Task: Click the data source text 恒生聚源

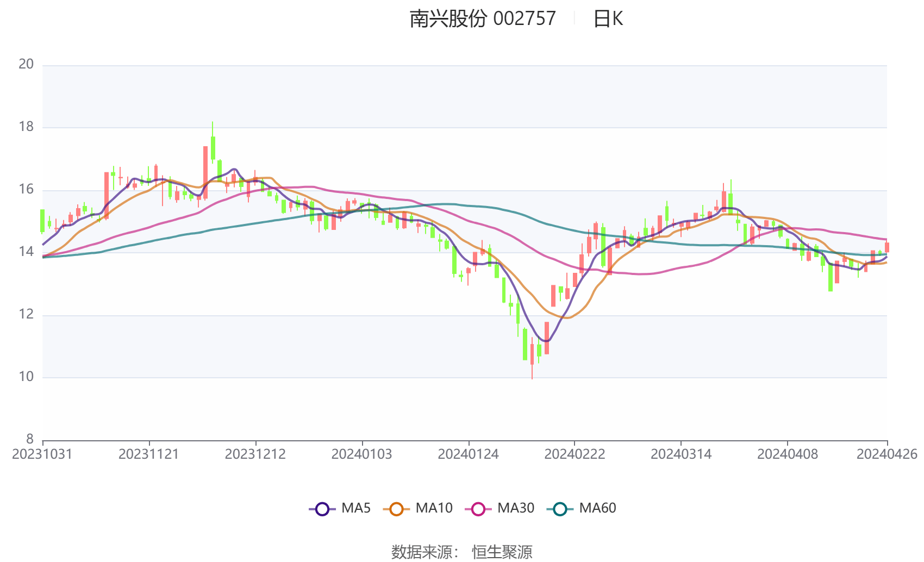Action: coord(502,552)
